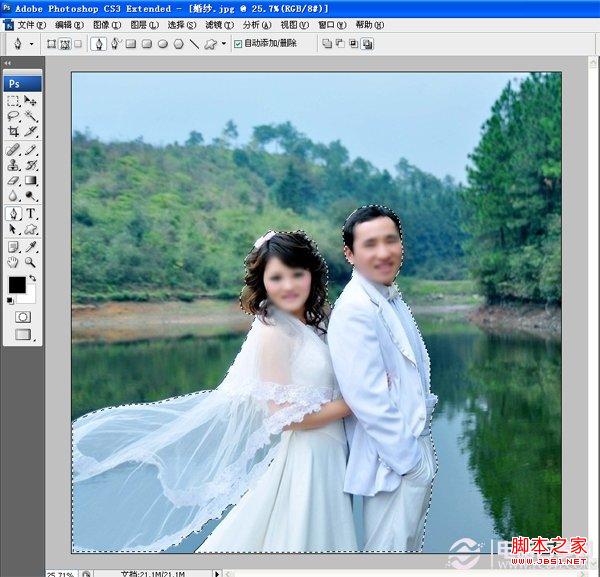
Task: Select the Eyedropper tool
Action: 31,247
